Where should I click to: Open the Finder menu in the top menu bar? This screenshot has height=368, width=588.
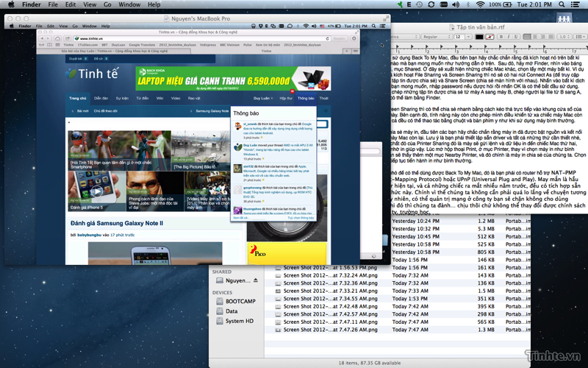tap(31, 4)
